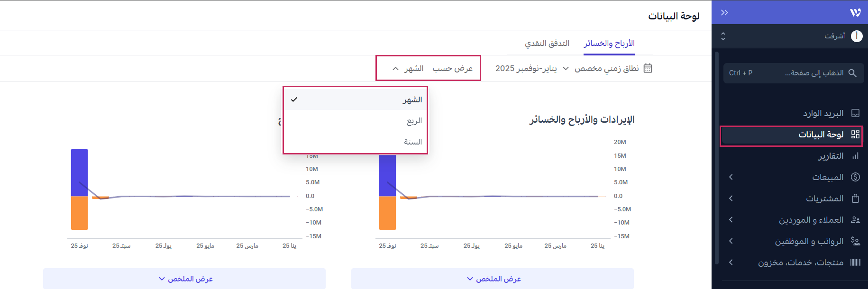Collapse the sidebar with the double-chevron icon
868x289 pixels.
click(724, 12)
